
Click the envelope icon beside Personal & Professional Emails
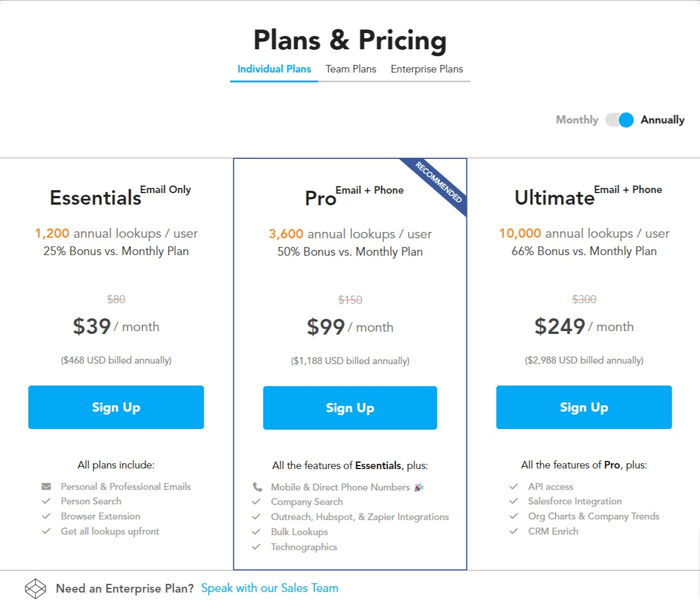(46, 486)
